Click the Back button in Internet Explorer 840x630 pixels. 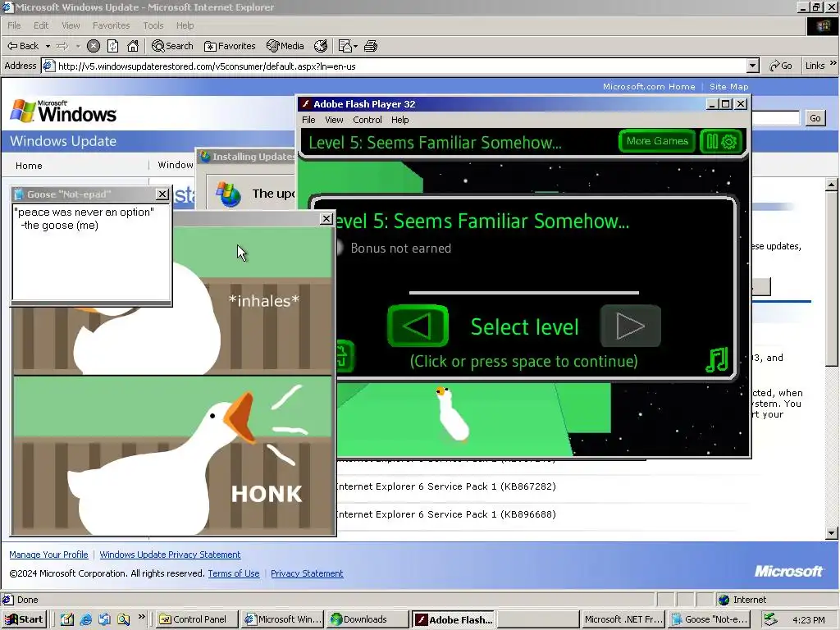(x=23, y=46)
